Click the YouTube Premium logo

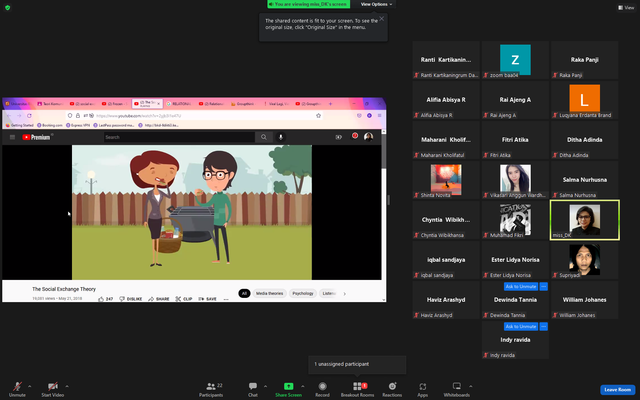pyautogui.click(x=36, y=137)
